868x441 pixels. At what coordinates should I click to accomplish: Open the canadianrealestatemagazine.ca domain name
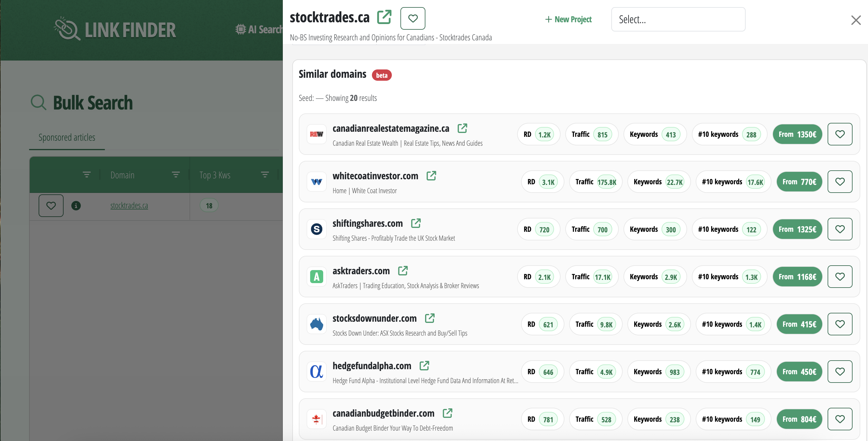click(x=391, y=128)
